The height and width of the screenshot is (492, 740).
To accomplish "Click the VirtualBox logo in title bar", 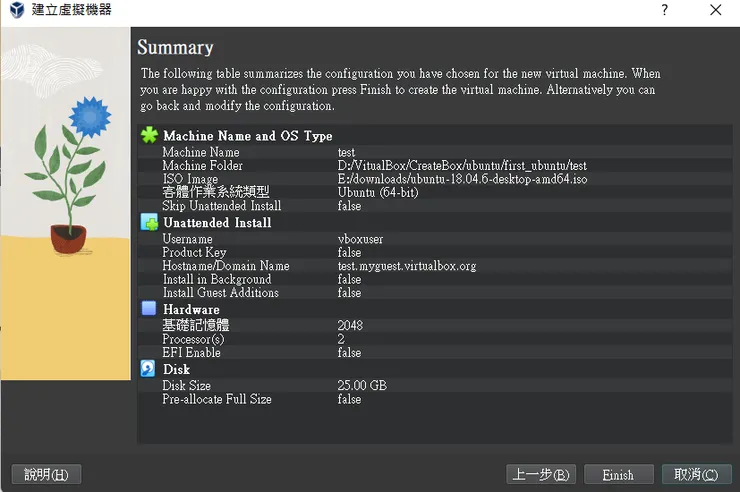I will coord(17,9).
